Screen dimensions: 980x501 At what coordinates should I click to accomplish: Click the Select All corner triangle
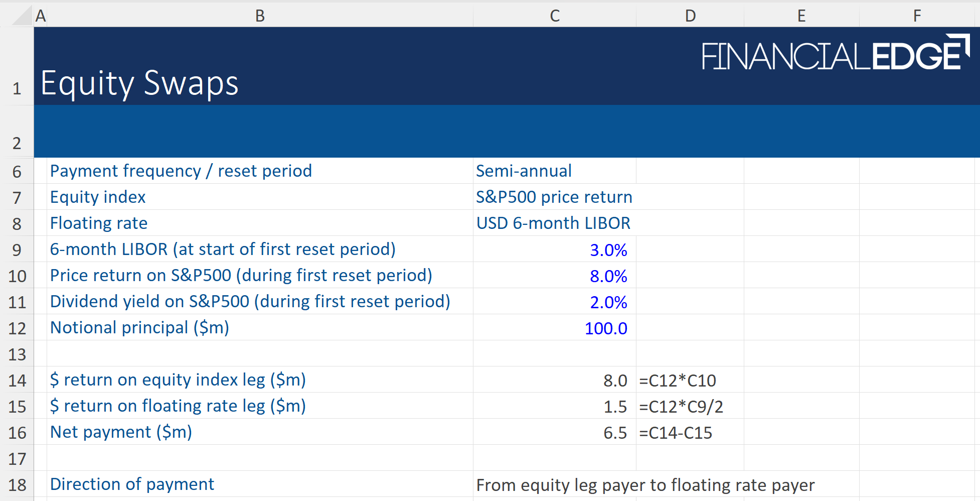(x=23, y=16)
